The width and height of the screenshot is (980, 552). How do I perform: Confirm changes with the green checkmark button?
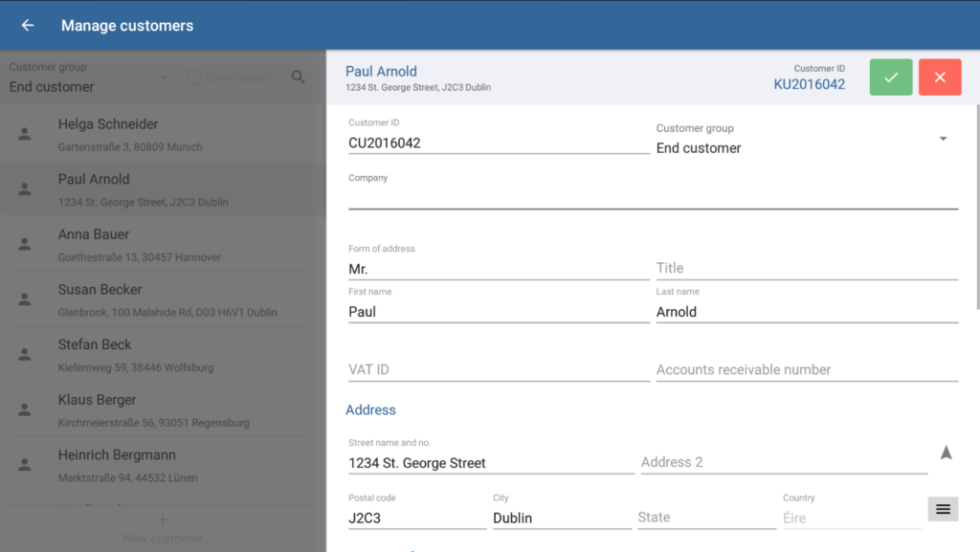(890, 77)
